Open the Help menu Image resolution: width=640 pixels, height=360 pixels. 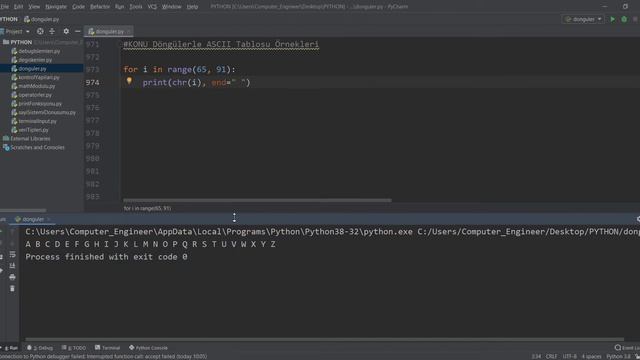coord(192,7)
